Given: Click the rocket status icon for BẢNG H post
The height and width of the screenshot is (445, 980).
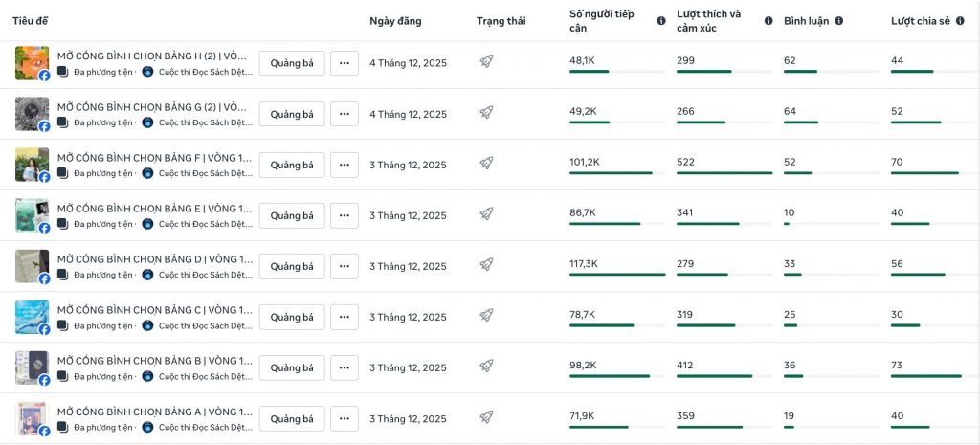Looking at the screenshot, I should (x=486, y=61).
